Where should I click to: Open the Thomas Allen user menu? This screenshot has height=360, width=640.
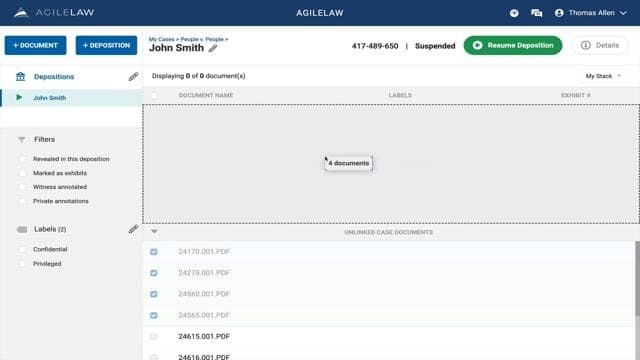591,13
